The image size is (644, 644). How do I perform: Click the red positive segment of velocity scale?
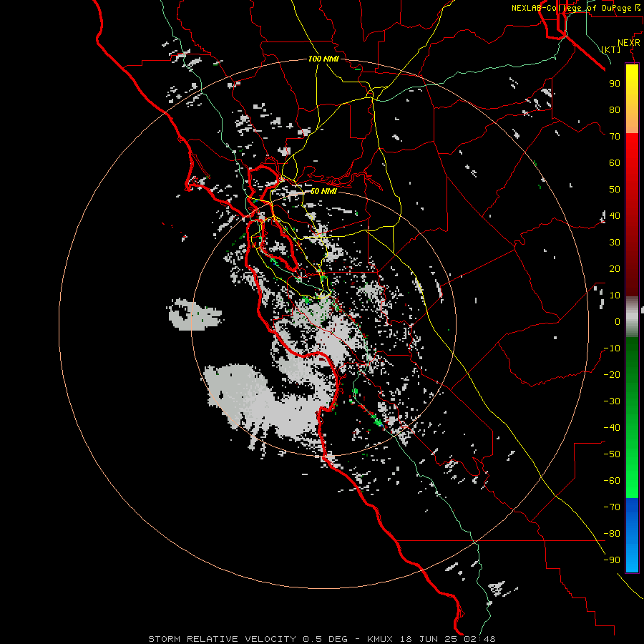click(632, 213)
